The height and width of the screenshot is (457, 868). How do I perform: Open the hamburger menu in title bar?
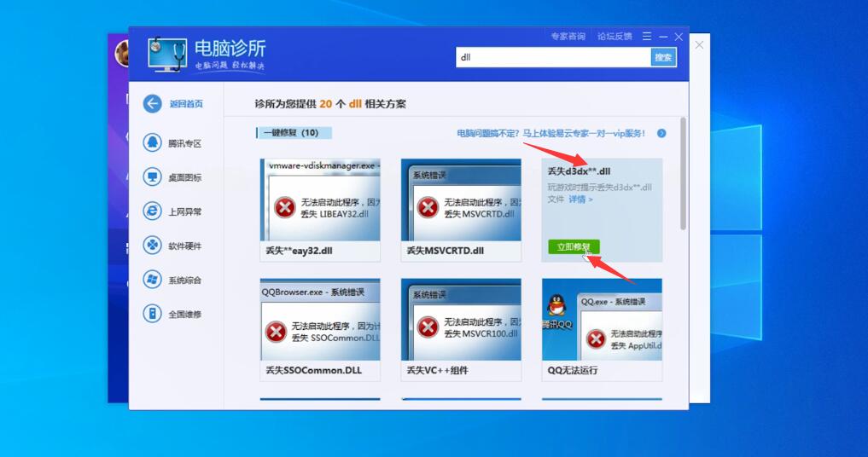point(647,37)
